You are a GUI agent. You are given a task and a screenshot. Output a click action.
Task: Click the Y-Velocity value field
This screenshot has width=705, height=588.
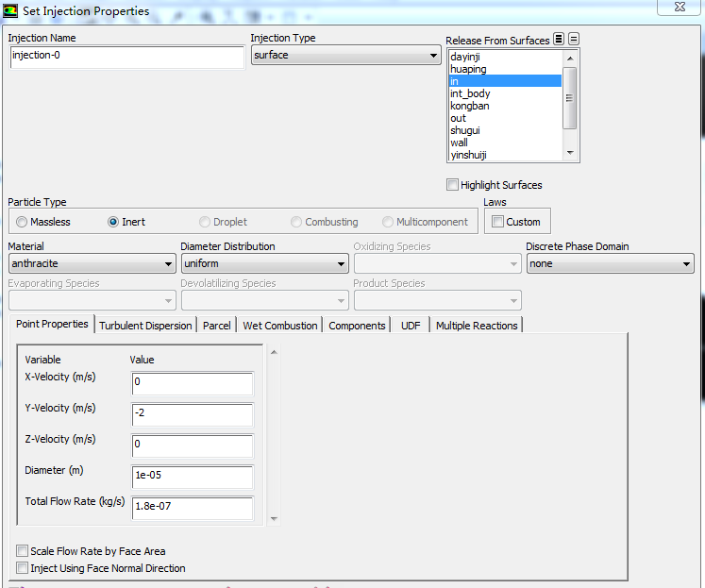click(193, 414)
